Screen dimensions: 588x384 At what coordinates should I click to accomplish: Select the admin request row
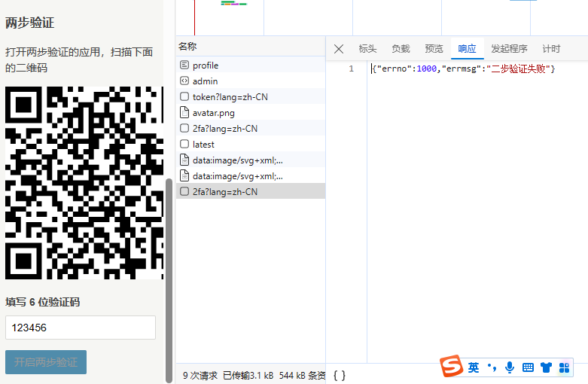pyautogui.click(x=251, y=81)
